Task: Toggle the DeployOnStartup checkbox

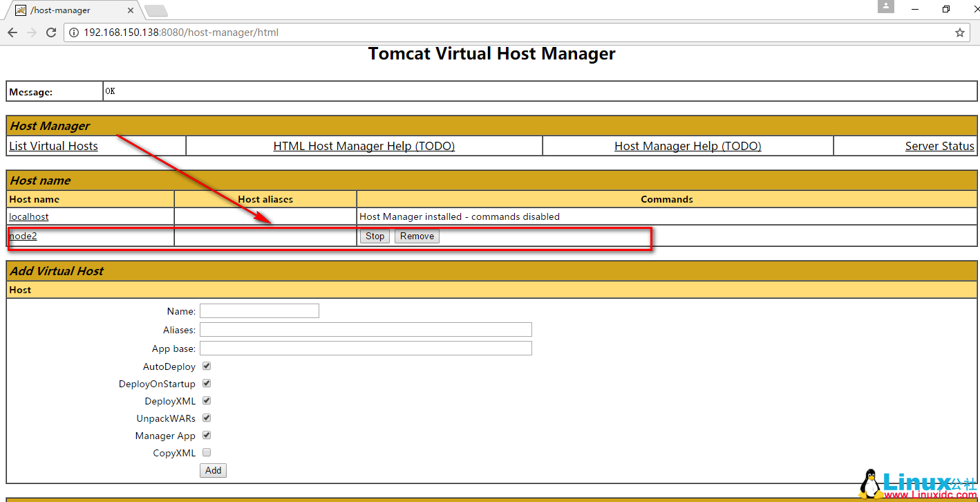Action: (206, 384)
